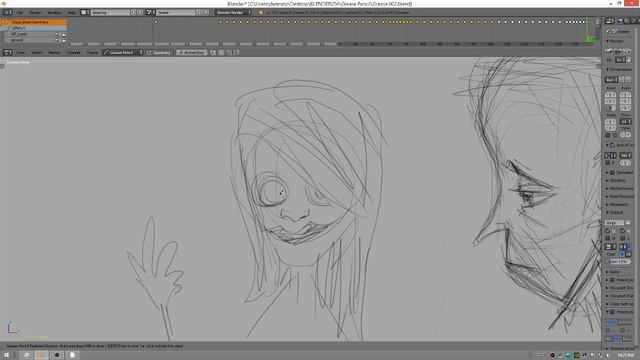Edit the Scene name field

pos(176,13)
